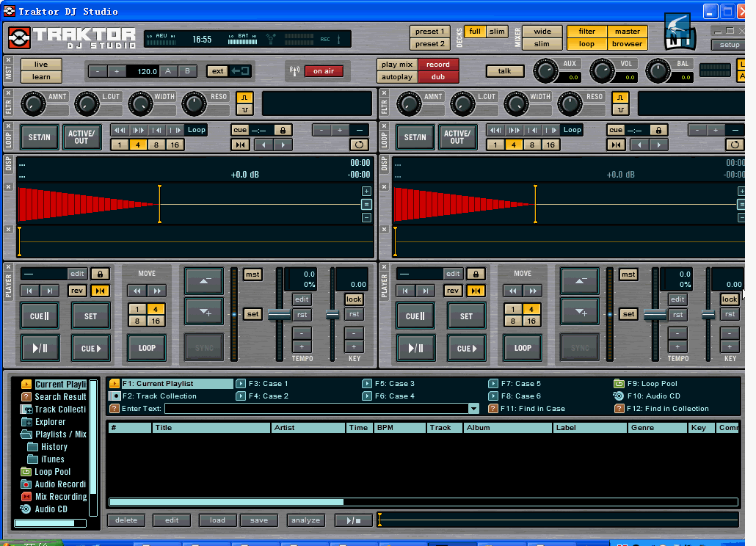This screenshot has width=756, height=546.
Task: Toggle the on air button
Action: click(324, 71)
